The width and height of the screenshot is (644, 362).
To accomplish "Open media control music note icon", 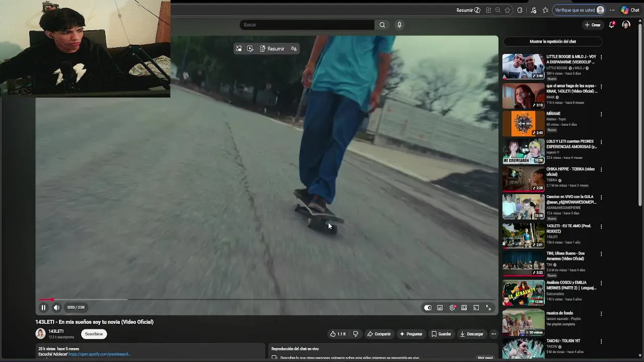I will 533,10.
